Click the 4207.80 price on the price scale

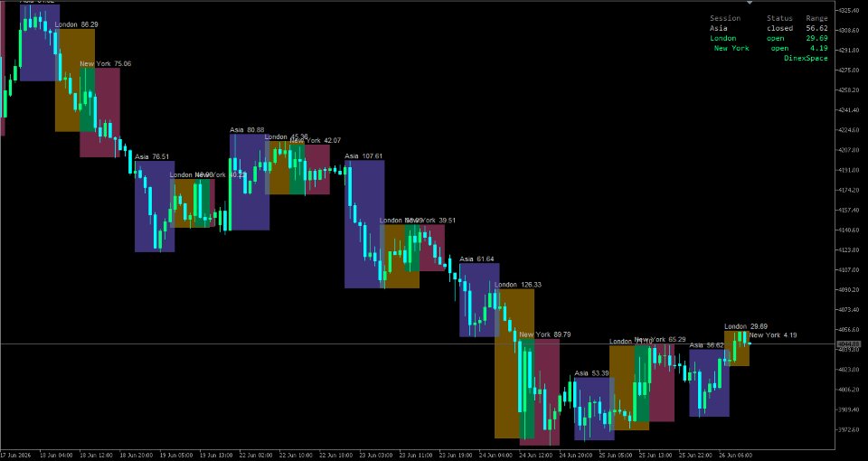point(850,150)
